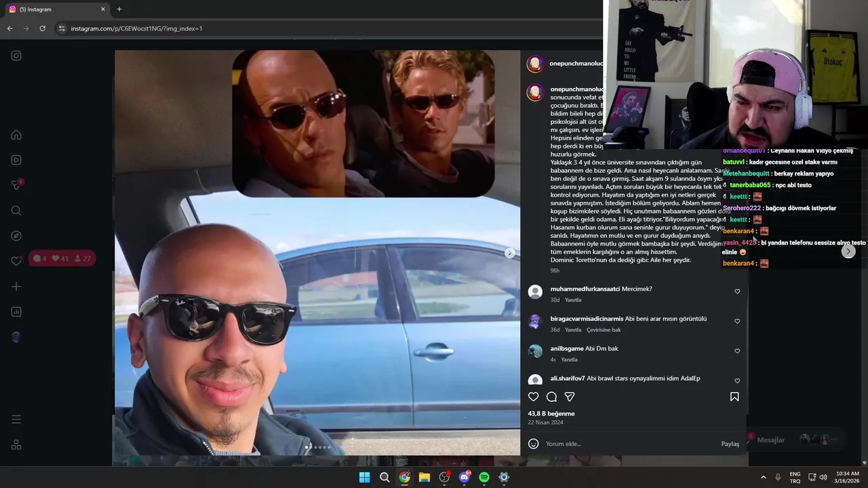The height and width of the screenshot is (488, 868).
Task: Open the Windows Start menu
Action: tap(365, 477)
